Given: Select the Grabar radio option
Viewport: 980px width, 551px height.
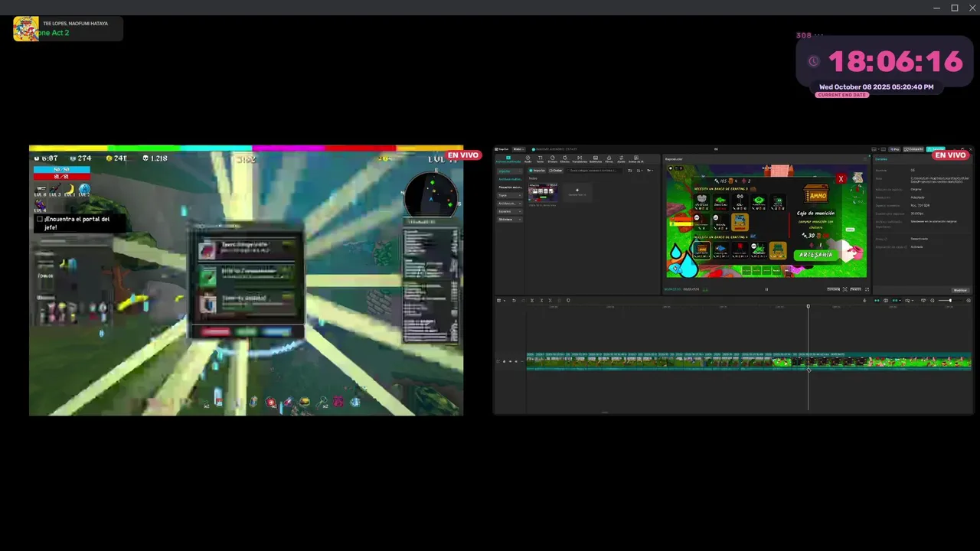Looking at the screenshot, I should point(556,171).
